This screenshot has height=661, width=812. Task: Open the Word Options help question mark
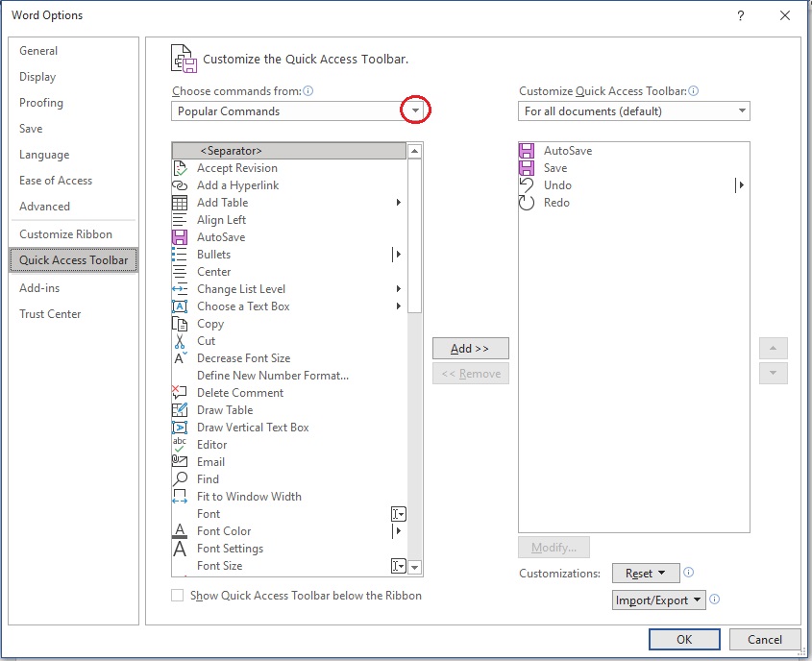[x=741, y=16]
